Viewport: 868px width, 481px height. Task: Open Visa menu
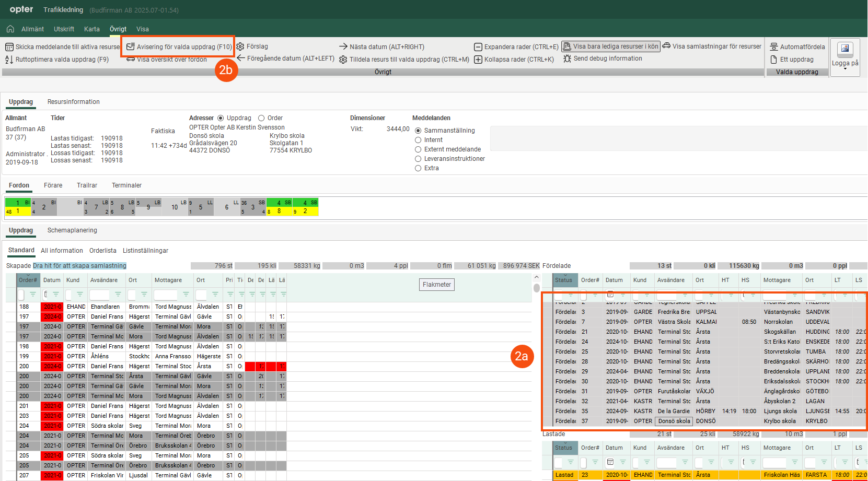pyautogui.click(x=143, y=29)
